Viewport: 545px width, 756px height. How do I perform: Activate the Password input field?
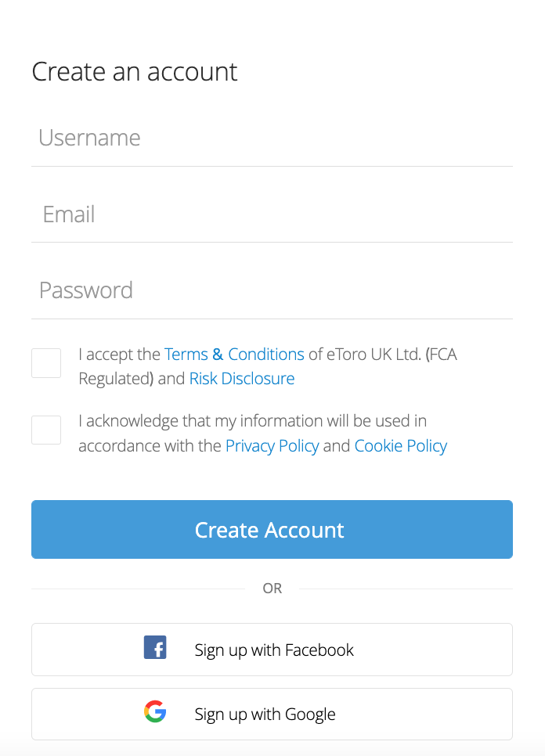point(272,290)
